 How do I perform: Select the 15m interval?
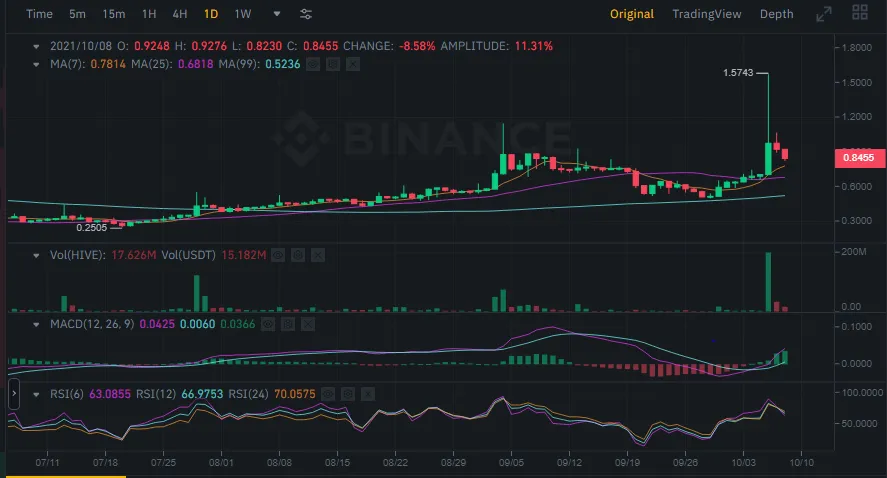click(114, 14)
